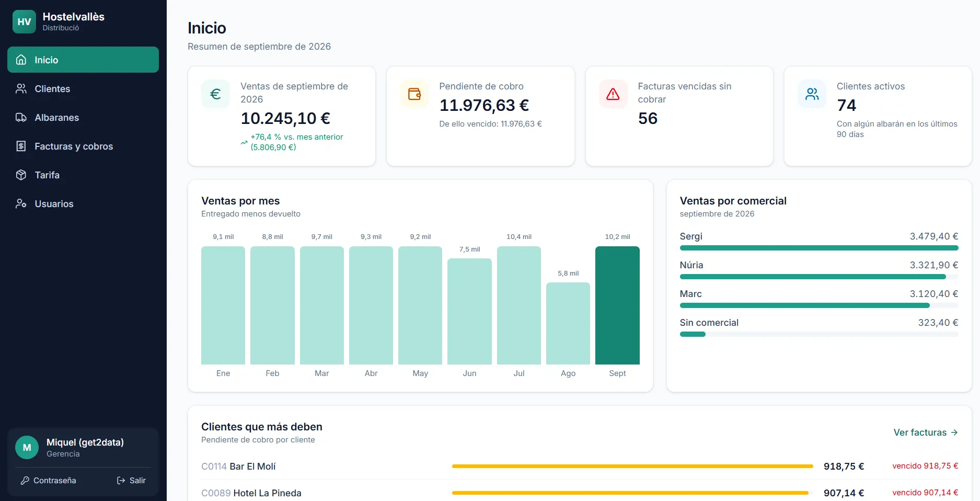Open the Albaranes section

(83, 117)
